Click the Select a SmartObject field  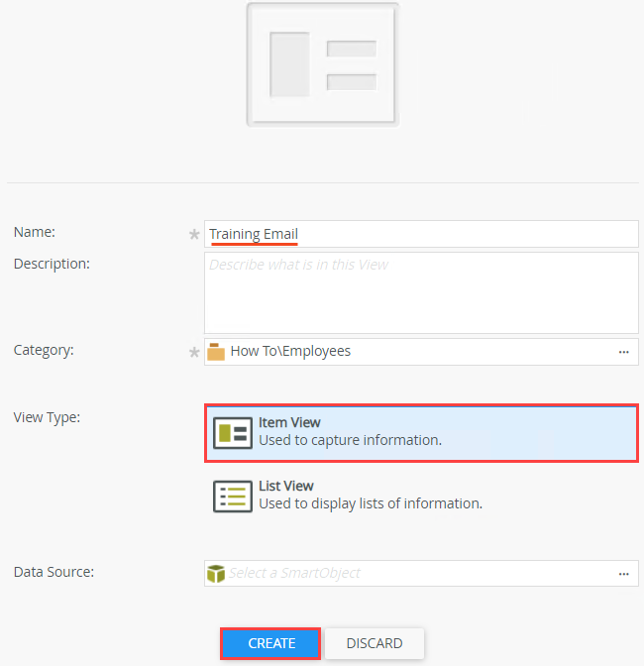tap(421, 574)
